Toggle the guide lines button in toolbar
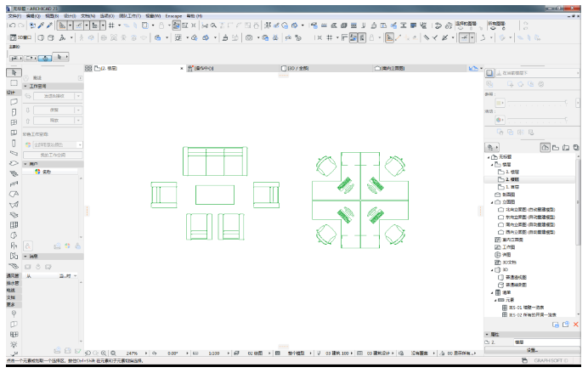Image resolution: width=588 pixels, height=373 pixels. 62,25
